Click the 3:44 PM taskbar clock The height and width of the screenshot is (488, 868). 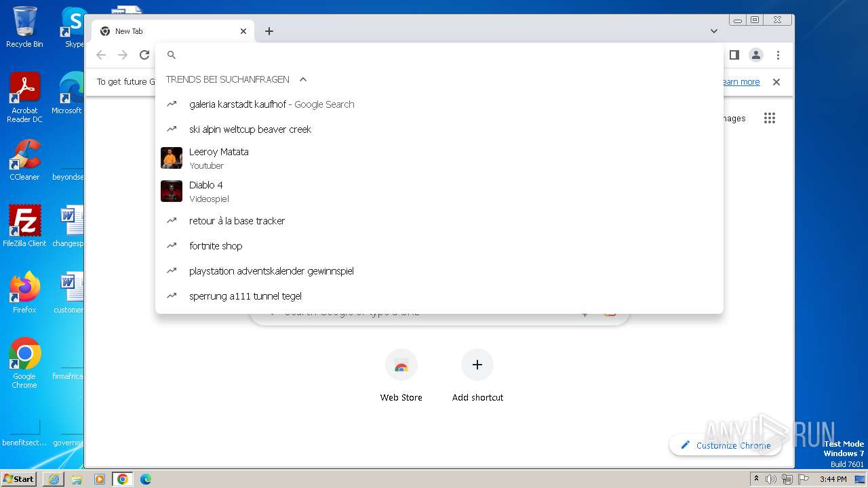click(833, 479)
